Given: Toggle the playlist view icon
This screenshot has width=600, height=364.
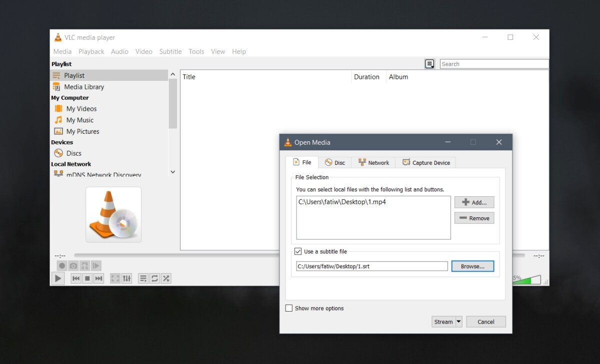Looking at the screenshot, I should point(143,279).
